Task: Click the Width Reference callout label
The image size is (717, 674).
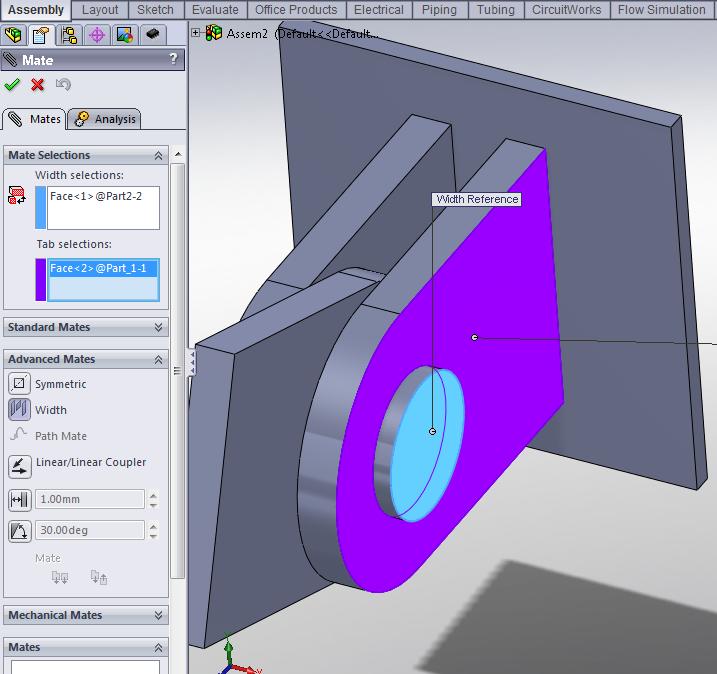Action: point(476,199)
